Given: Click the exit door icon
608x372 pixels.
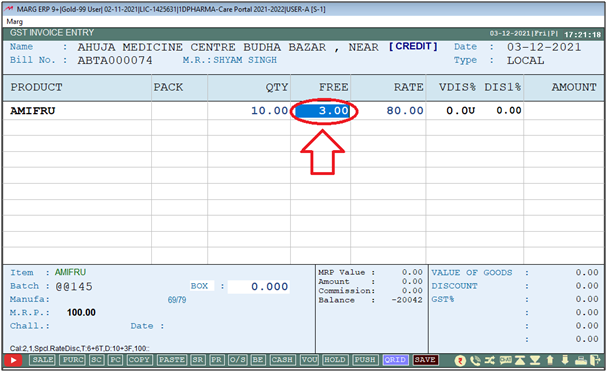Looking at the screenshot, I should (x=595, y=360).
